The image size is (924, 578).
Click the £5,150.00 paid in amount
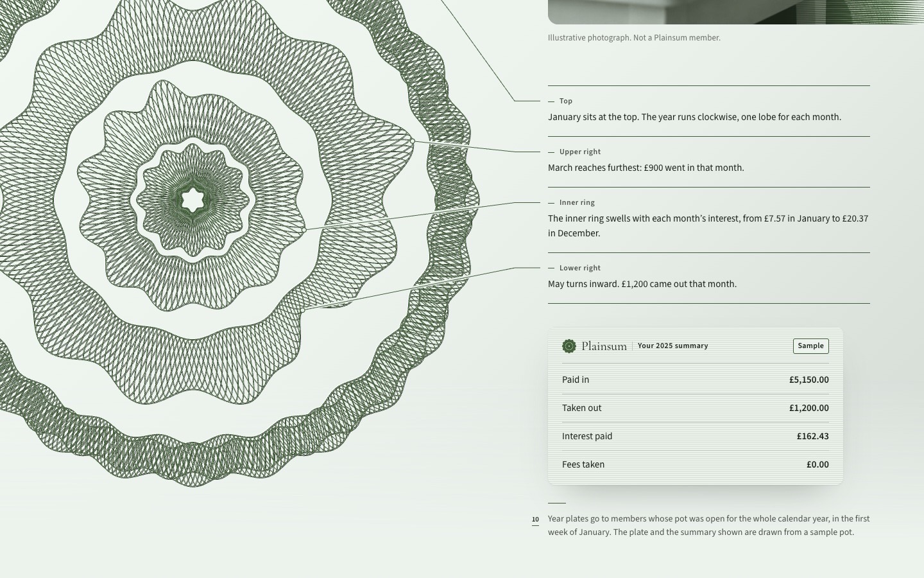point(809,380)
